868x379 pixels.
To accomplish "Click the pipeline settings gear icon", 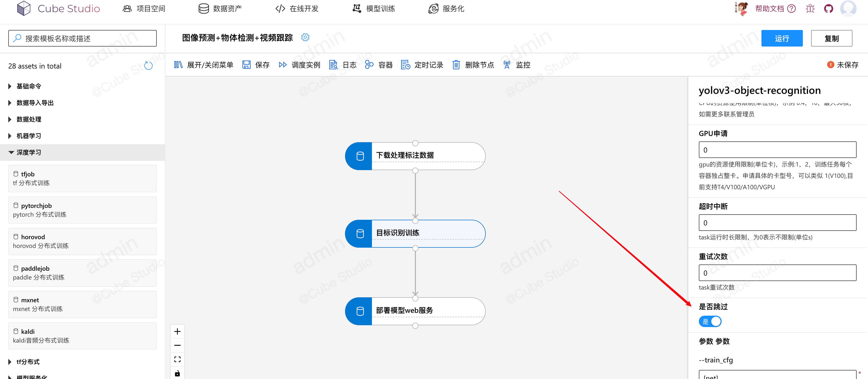I will click(305, 37).
